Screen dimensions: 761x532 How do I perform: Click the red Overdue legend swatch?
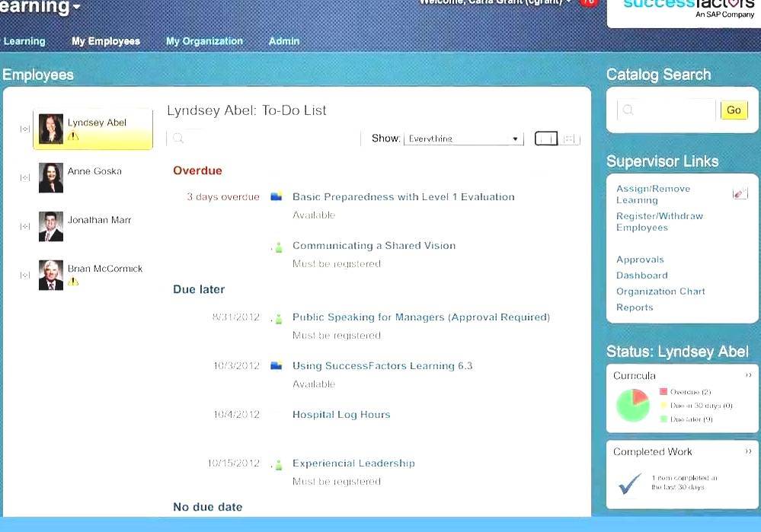[x=663, y=391]
